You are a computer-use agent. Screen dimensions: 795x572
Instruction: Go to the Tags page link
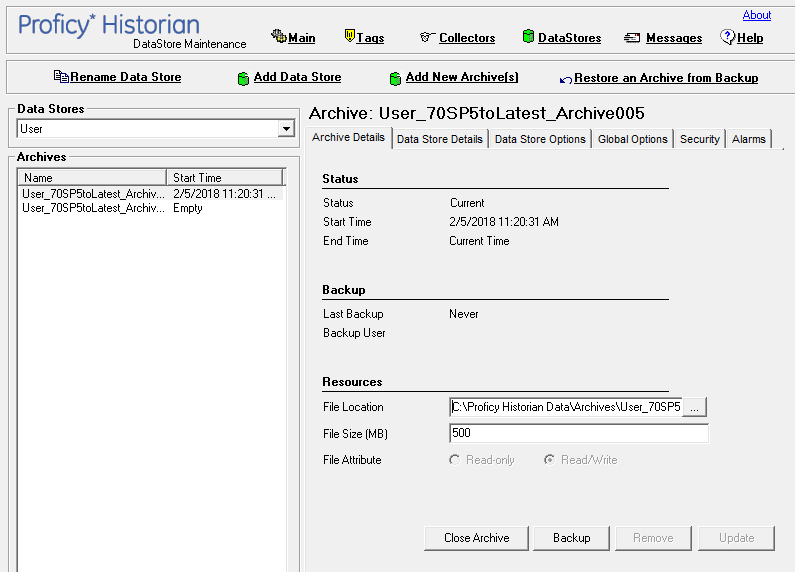[370, 38]
